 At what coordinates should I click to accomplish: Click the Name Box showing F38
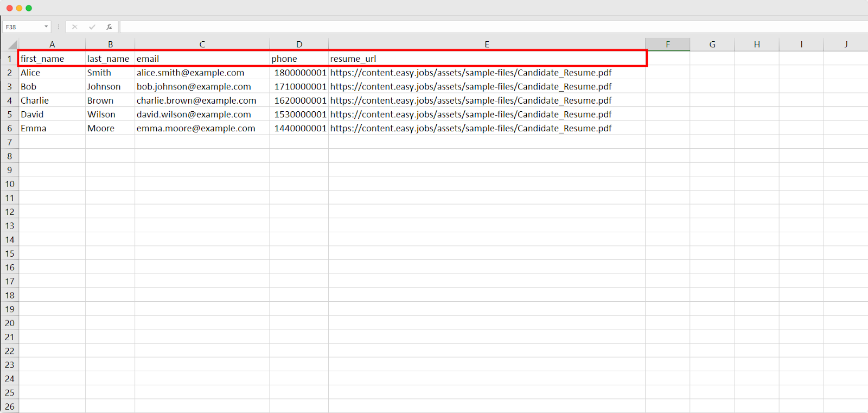click(x=22, y=27)
